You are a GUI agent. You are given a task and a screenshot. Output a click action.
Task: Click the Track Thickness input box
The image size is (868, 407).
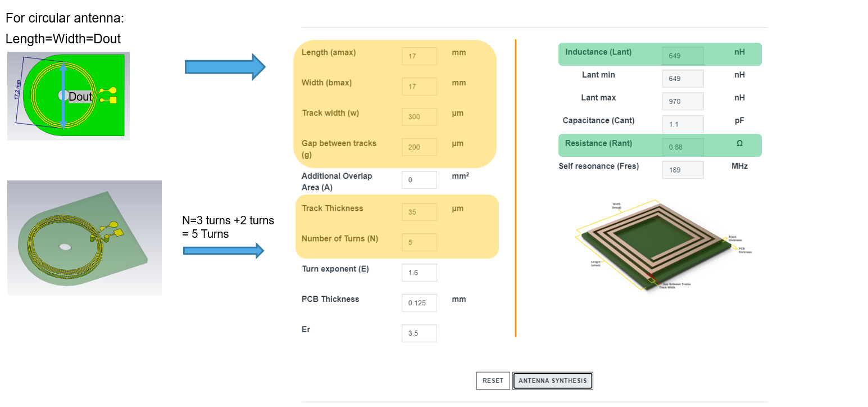tap(419, 212)
